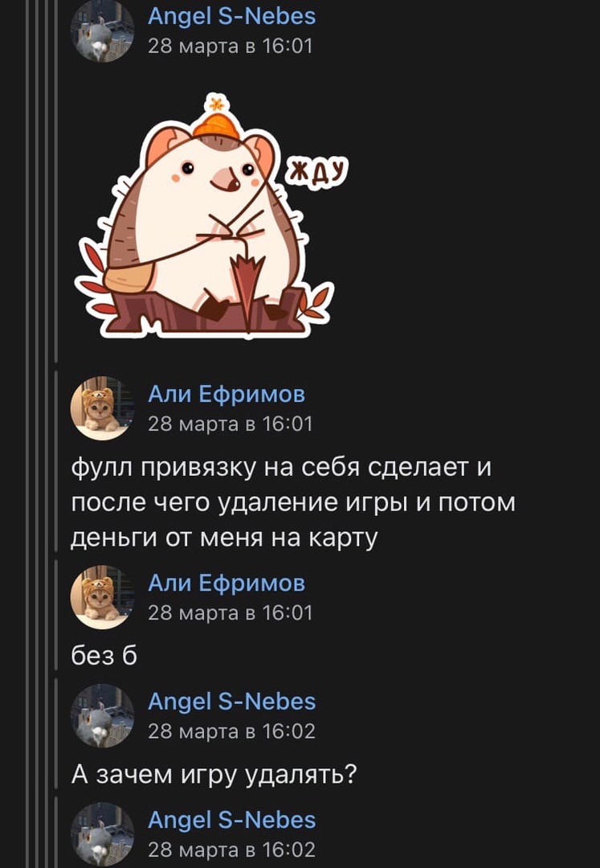Open cat avatar above the без б message
The height and width of the screenshot is (868, 600).
pos(102,597)
